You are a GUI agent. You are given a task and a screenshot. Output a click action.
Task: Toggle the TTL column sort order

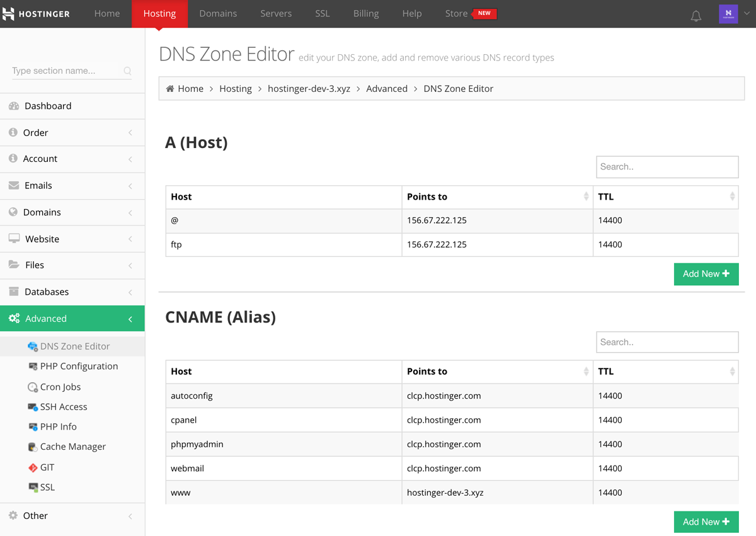733,197
